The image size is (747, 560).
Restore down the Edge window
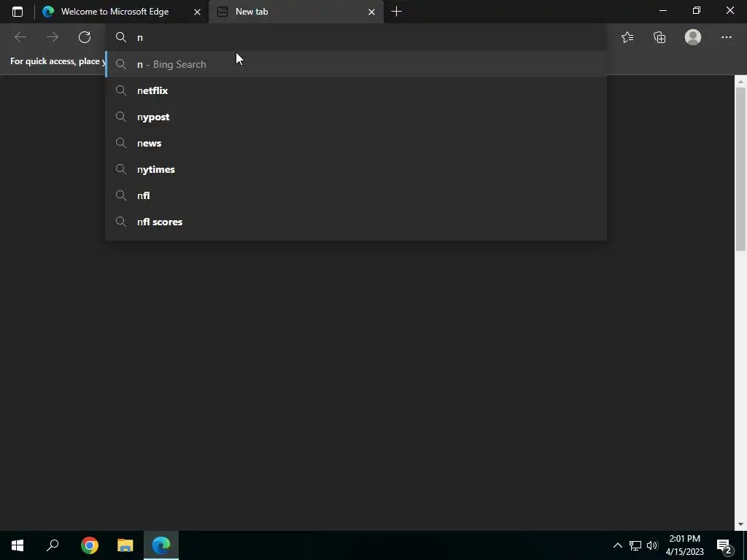tap(696, 10)
